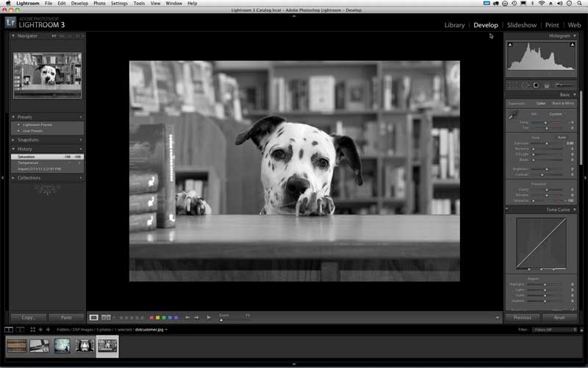This screenshot has height=368, width=588.
Task: Select the Graduated Filter tool
Action: (x=547, y=85)
